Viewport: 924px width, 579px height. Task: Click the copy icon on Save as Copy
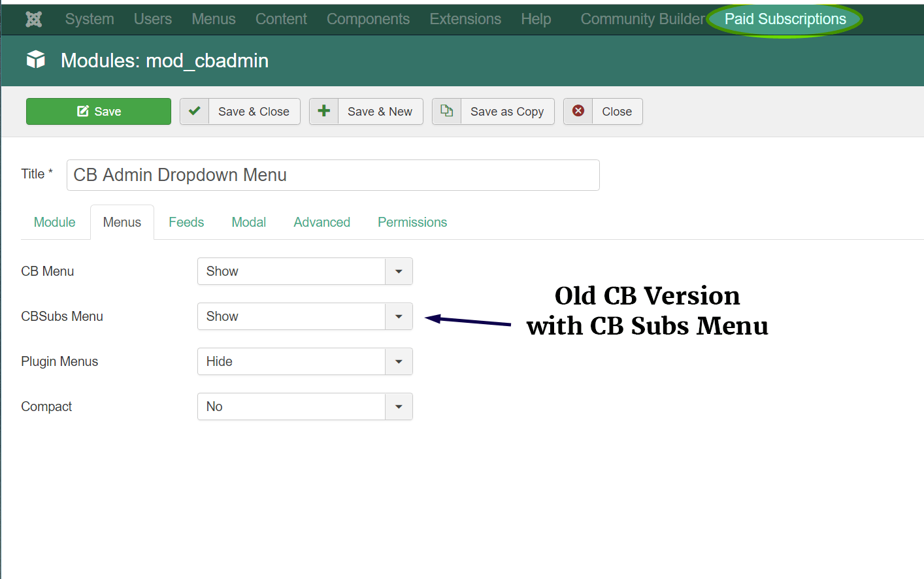coord(446,111)
